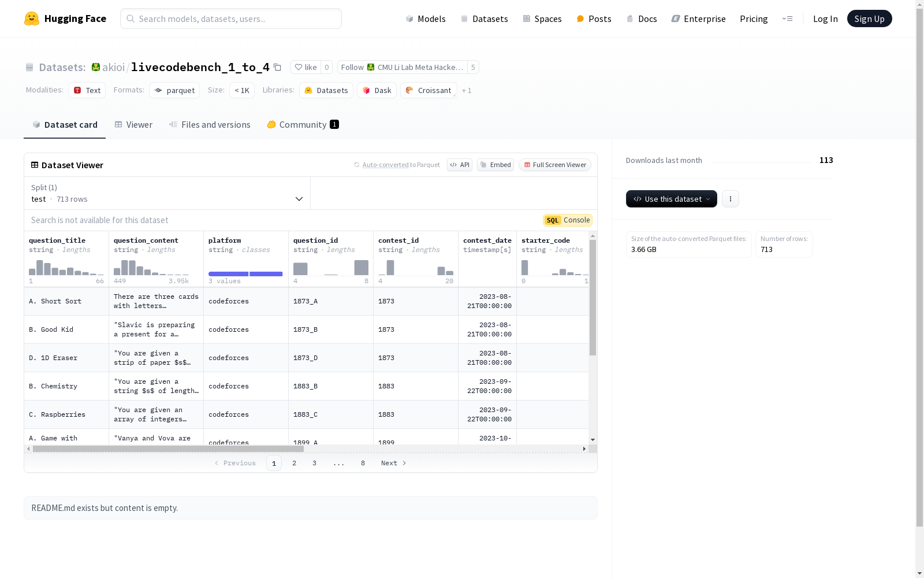Open the more options kebab menu
924x578 pixels.
pos(730,199)
